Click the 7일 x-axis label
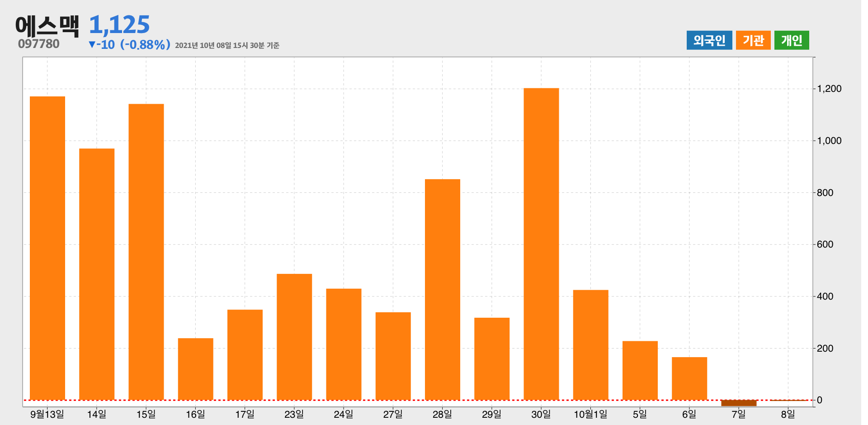Screen dimensions: 868x425 [739, 414]
